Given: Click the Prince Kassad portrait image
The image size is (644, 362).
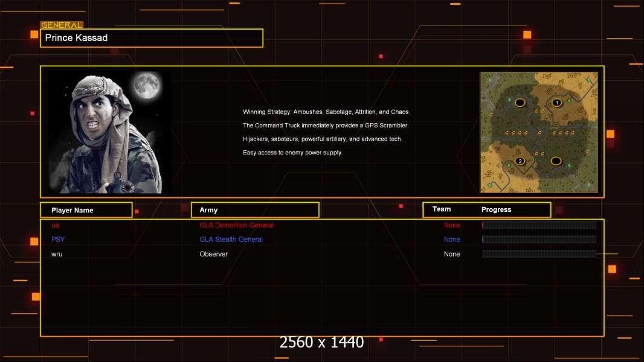Looking at the screenshot, I should [110, 132].
